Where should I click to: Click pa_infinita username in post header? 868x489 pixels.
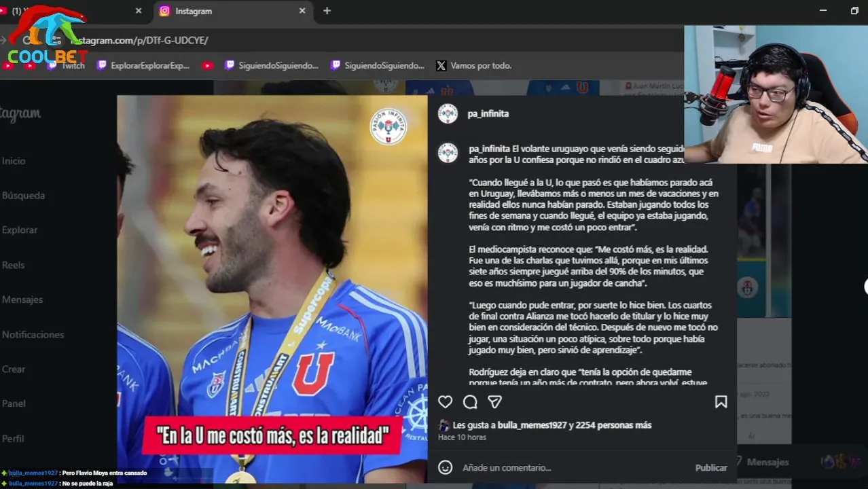488,113
